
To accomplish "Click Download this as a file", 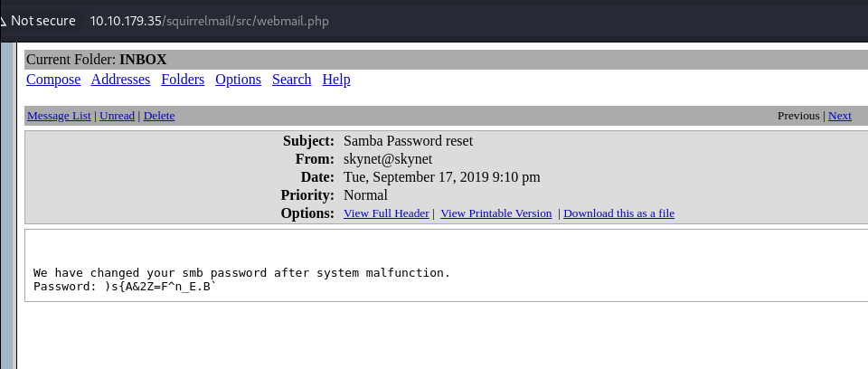I will 618,213.
